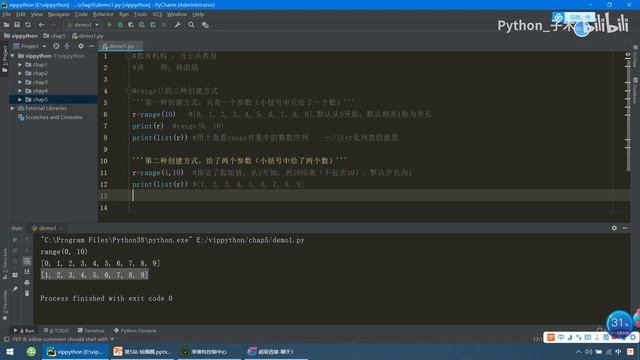Image resolution: width=640 pixels, height=360 pixels.
Task: Collapse the vippython root folder
Action: coord(12,56)
